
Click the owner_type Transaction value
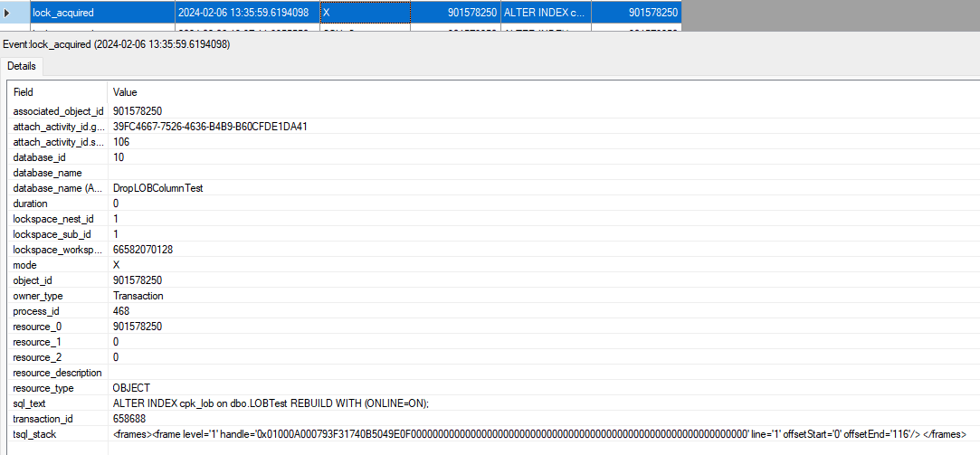tap(138, 296)
